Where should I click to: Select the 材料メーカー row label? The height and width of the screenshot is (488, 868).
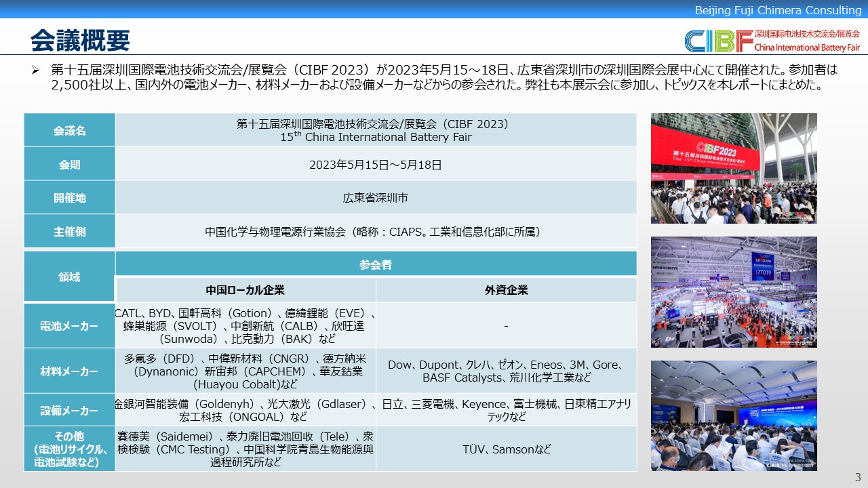click(x=70, y=371)
